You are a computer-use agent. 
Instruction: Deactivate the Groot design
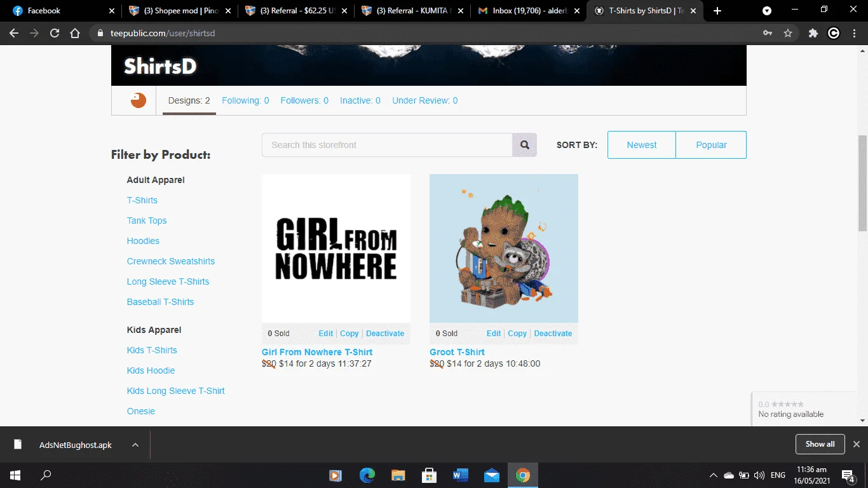tap(553, 334)
